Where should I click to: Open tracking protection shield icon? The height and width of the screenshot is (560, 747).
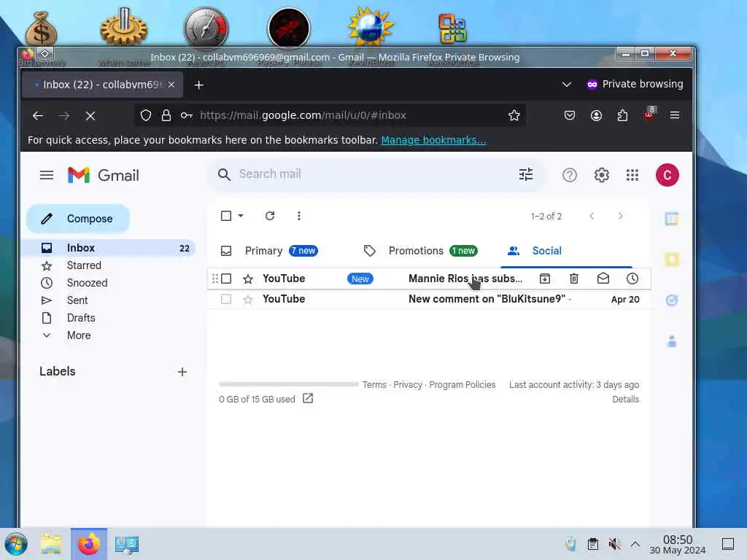(x=146, y=115)
